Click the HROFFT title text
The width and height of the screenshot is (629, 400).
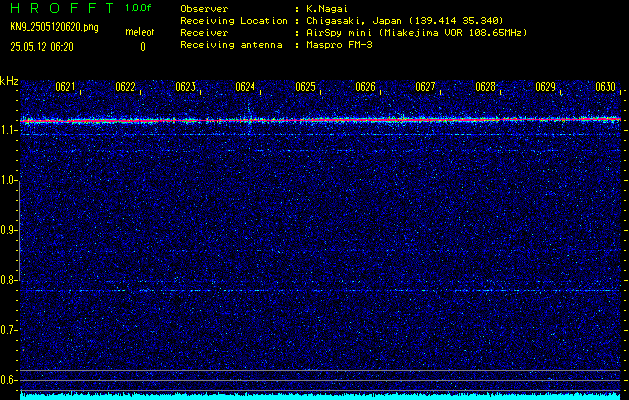pos(63,8)
